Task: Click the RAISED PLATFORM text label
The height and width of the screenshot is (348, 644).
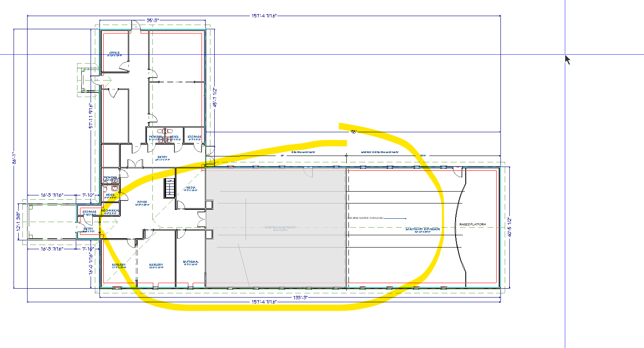Action: tap(473, 224)
